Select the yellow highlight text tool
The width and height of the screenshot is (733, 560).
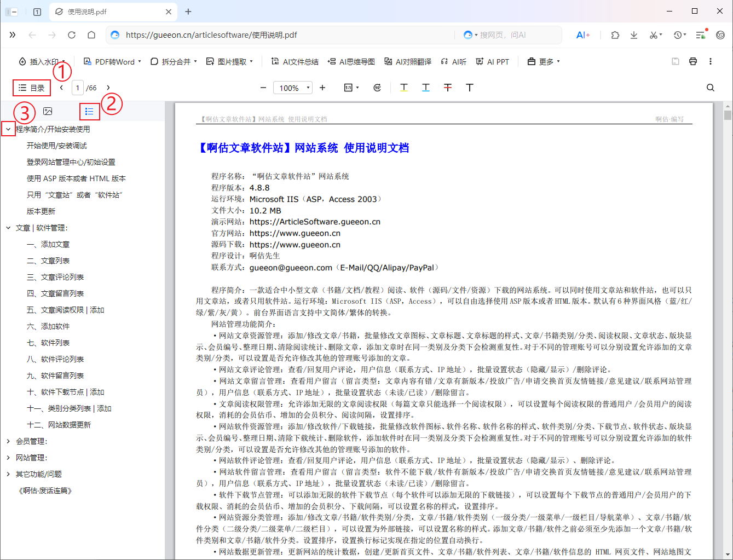pos(404,88)
